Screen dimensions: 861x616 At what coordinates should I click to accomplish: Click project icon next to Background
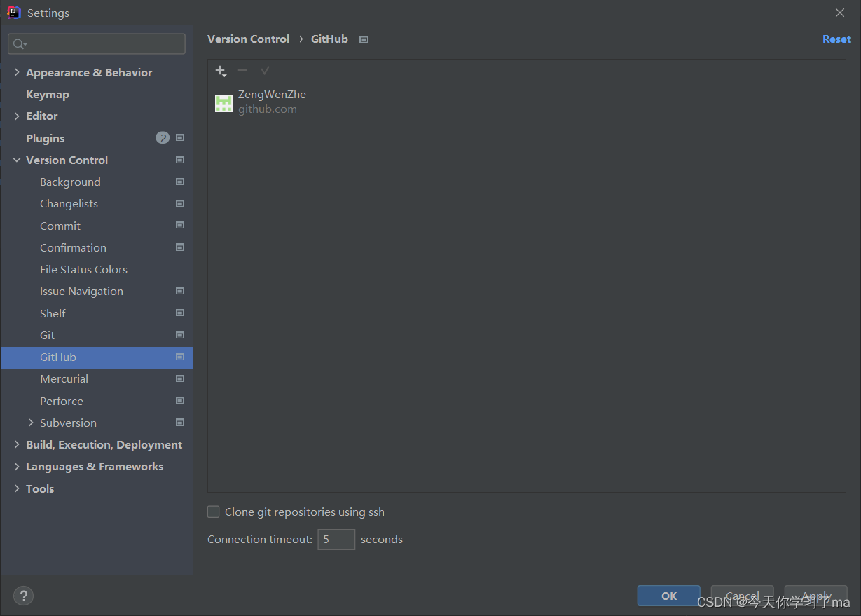tap(180, 182)
